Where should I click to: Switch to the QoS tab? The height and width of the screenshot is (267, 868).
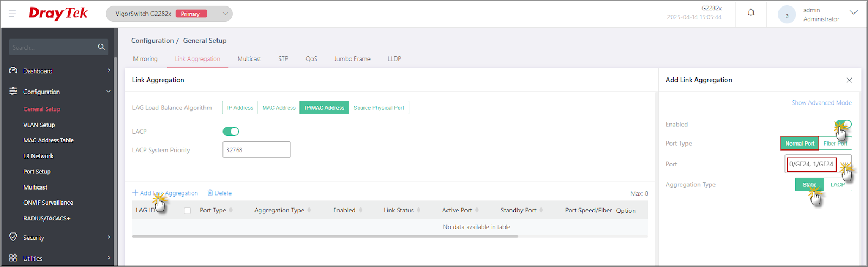tap(311, 59)
